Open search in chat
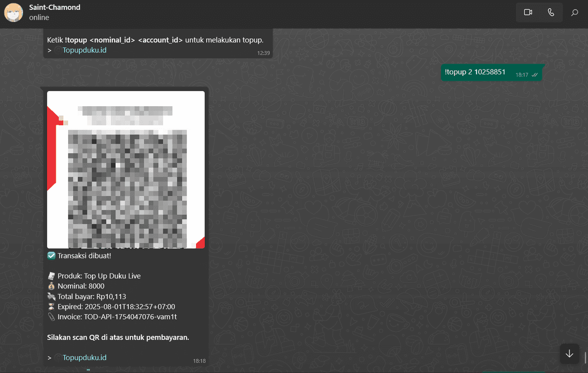Screen dimensions: 588x373 point(575,12)
